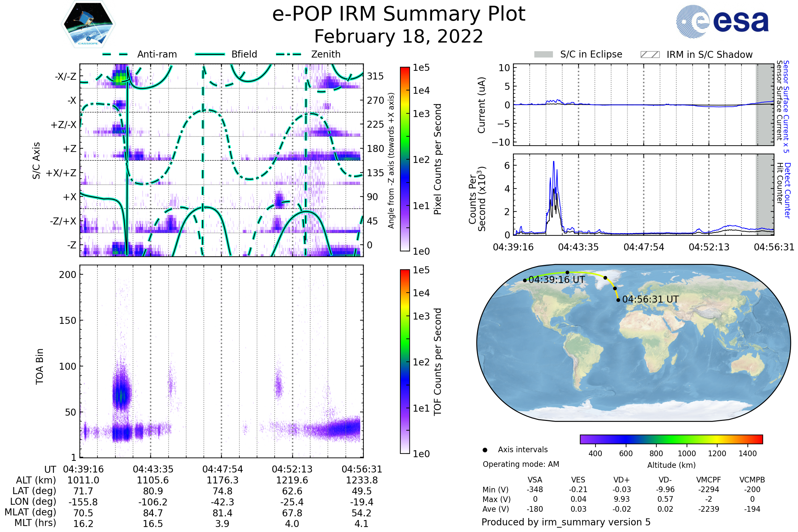Click the blue Detect Counter axis label
798x532 pixels.
pyautogui.click(x=787, y=191)
